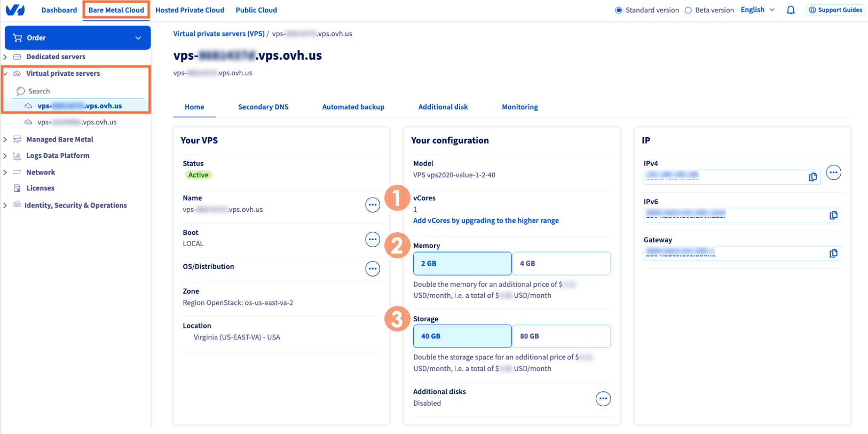The image size is (868, 434).
Task: Open the Additional disks actions menu
Action: tap(603, 399)
